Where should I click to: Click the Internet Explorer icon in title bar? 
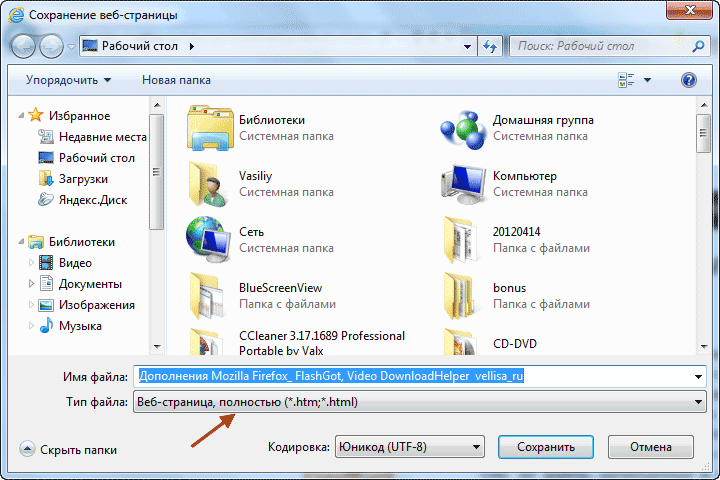click(x=17, y=15)
